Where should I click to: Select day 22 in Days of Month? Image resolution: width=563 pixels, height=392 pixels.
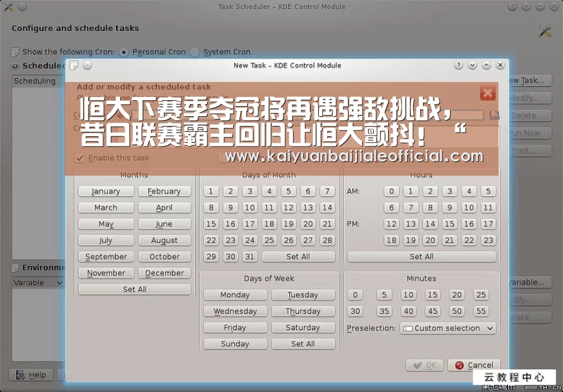211,240
